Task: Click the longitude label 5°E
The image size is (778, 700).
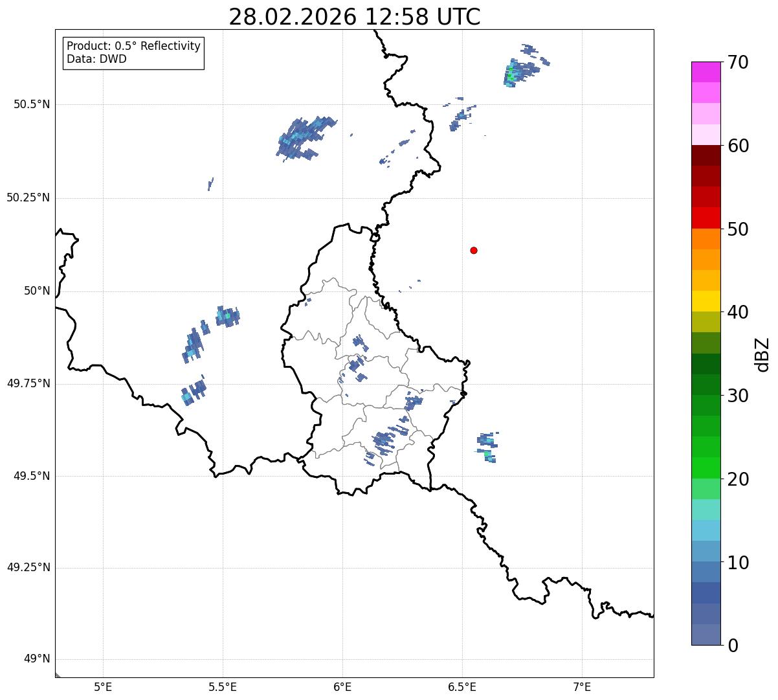Action: (x=103, y=686)
